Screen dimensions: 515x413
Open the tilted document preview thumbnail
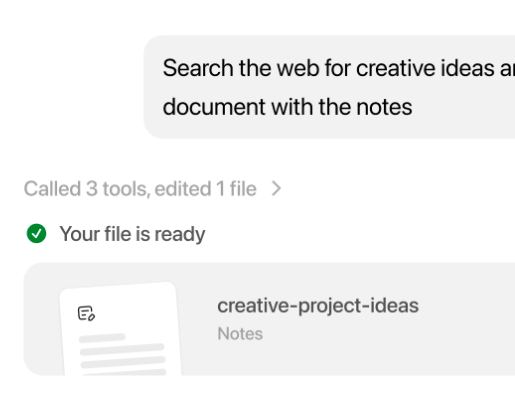click(x=121, y=329)
